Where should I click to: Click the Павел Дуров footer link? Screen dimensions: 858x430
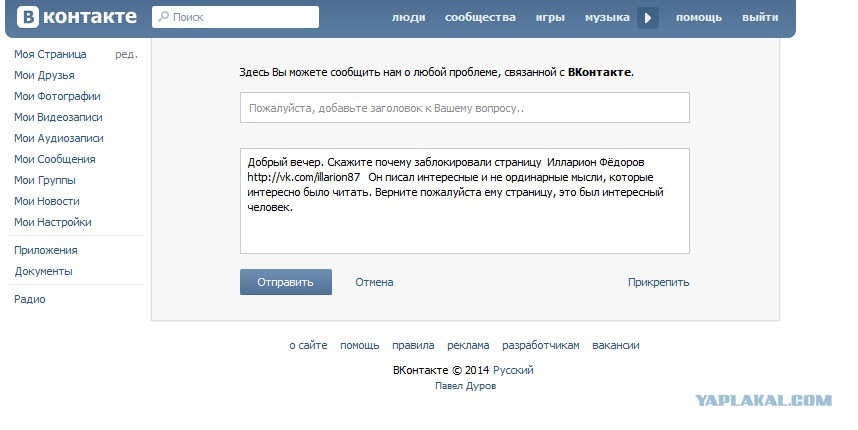click(x=466, y=386)
